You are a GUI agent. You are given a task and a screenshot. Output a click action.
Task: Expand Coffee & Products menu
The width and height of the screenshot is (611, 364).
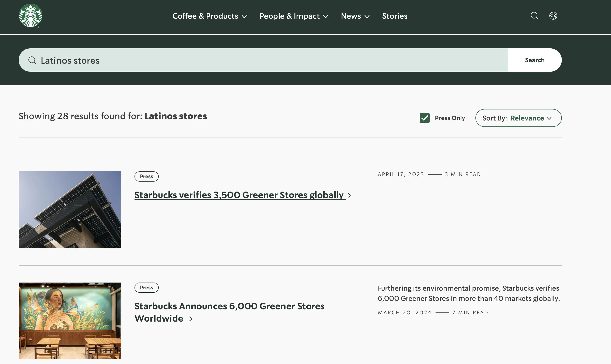pos(209,16)
